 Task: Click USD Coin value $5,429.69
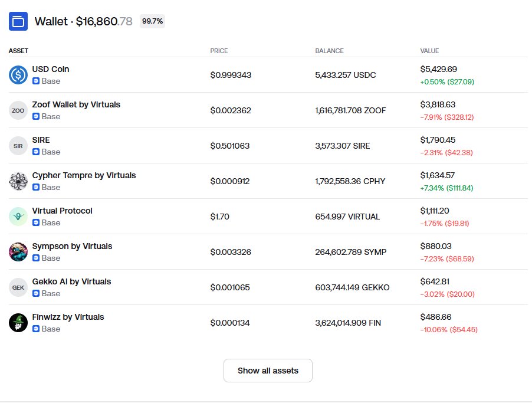click(x=439, y=69)
